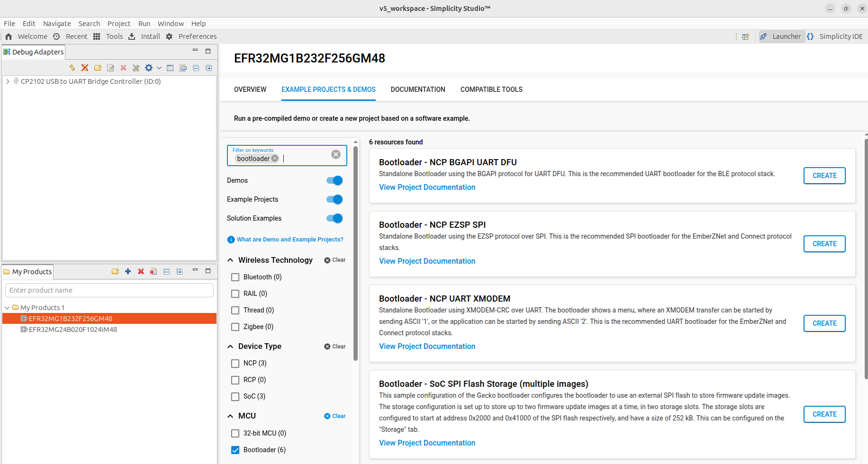Open What are Demo and Example Projects link
The height and width of the screenshot is (464, 868).
coord(289,240)
